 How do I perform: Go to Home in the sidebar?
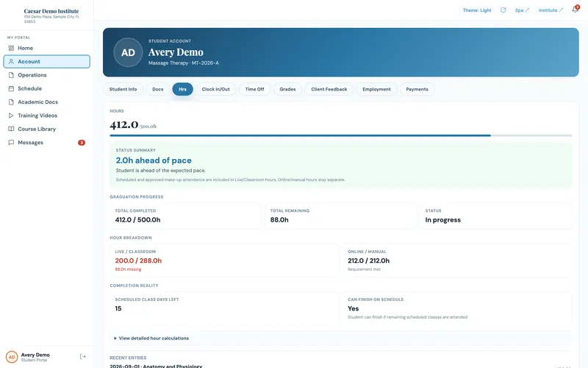[47, 48]
